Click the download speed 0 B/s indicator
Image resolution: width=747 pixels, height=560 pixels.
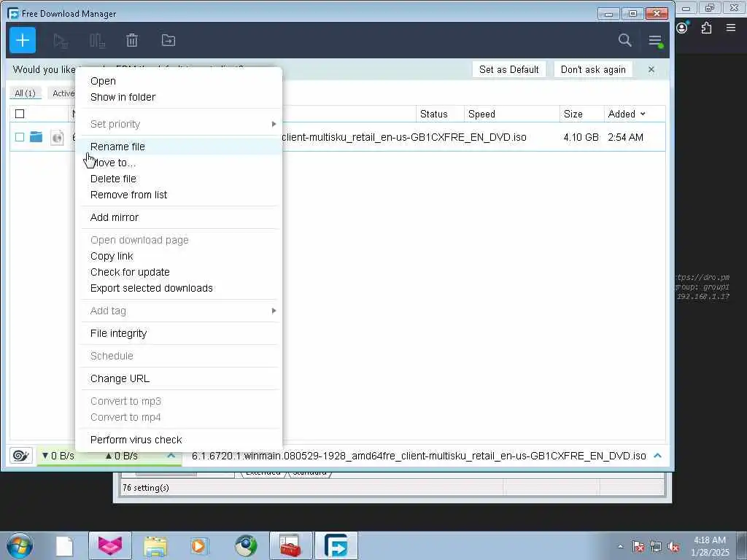(x=58, y=456)
